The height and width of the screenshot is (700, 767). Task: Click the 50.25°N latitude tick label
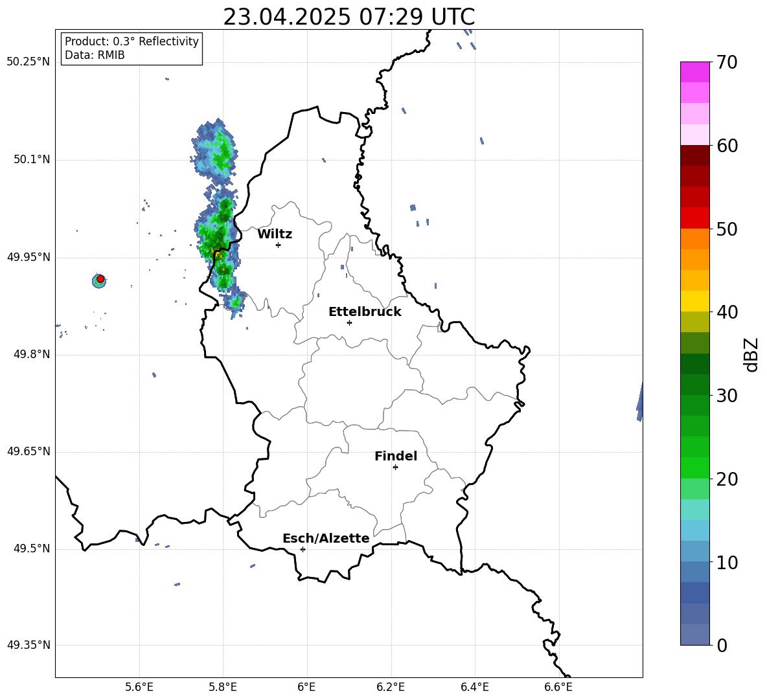click(x=29, y=62)
